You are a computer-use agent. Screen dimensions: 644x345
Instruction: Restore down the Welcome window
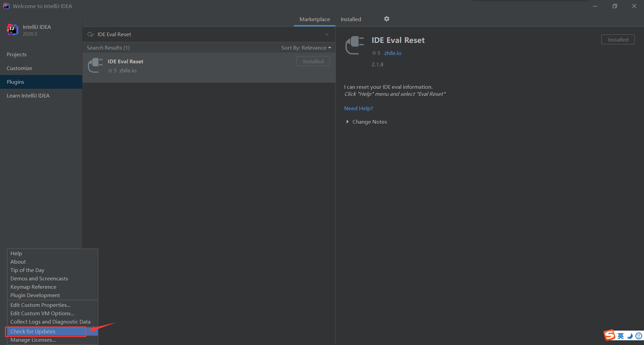(x=614, y=6)
